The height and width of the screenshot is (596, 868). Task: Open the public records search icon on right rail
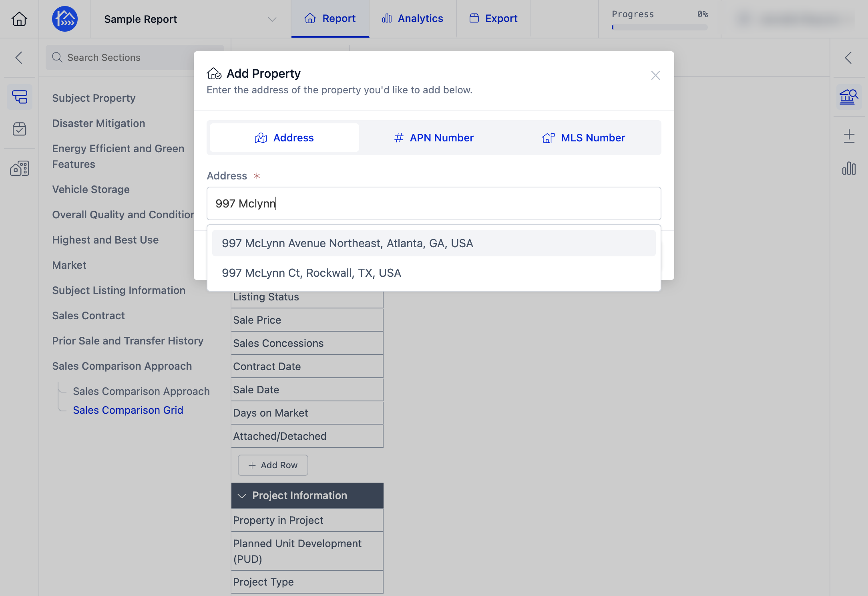click(849, 97)
